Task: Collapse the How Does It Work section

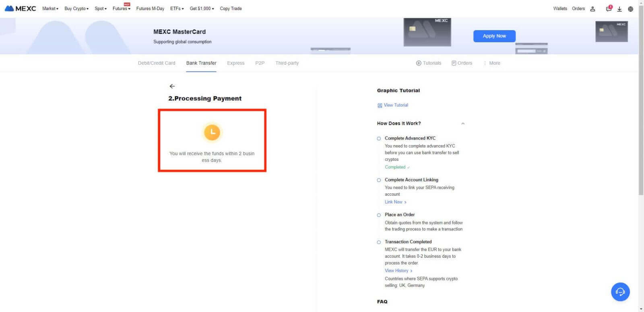Action: coord(463,123)
